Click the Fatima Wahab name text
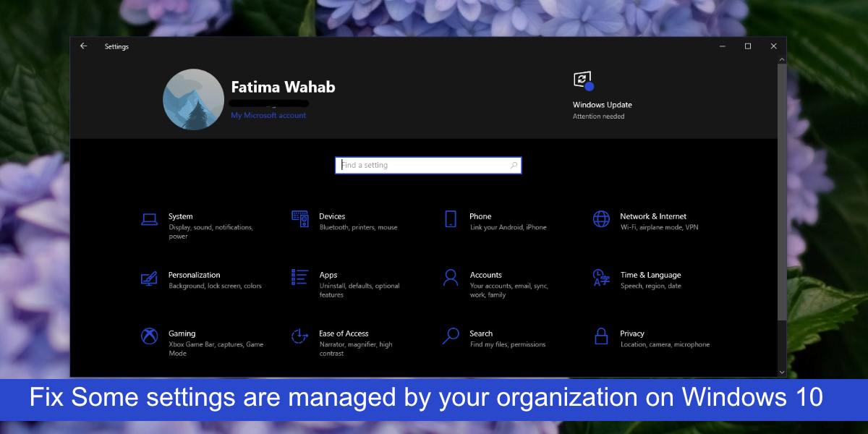 pyautogui.click(x=283, y=87)
